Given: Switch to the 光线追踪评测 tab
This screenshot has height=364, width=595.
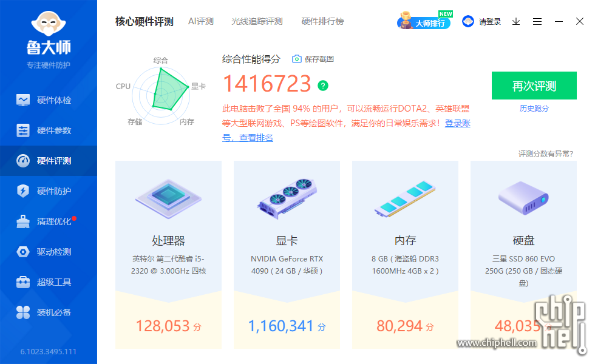Looking at the screenshot, I should pyautogui.click(x=257, y=22).
